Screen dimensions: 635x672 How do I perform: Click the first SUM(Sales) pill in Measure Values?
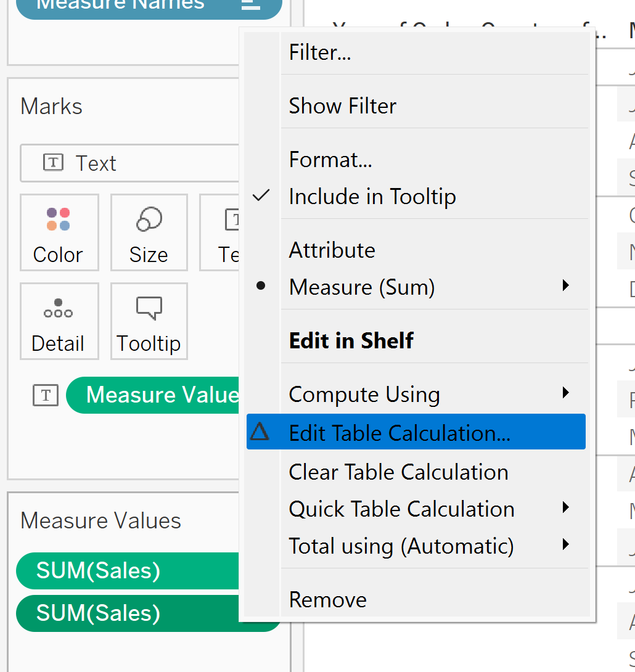123,571
